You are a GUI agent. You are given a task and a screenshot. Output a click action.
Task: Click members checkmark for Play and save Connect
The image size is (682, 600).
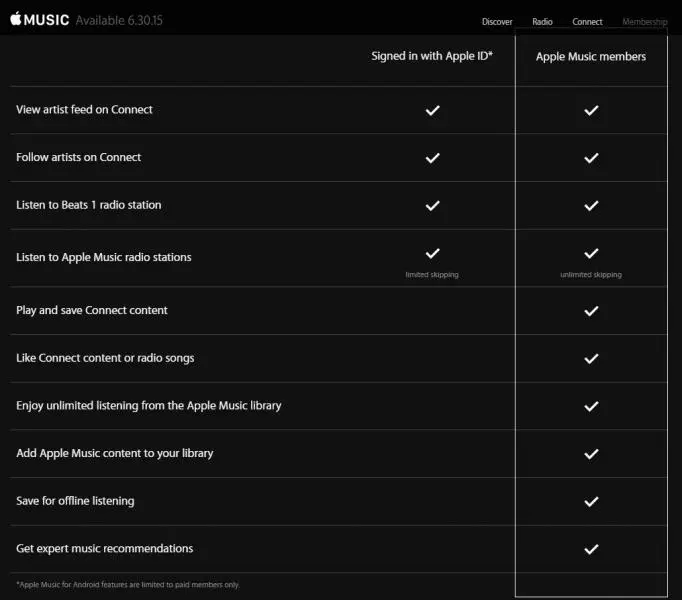(x=591, y=311)
